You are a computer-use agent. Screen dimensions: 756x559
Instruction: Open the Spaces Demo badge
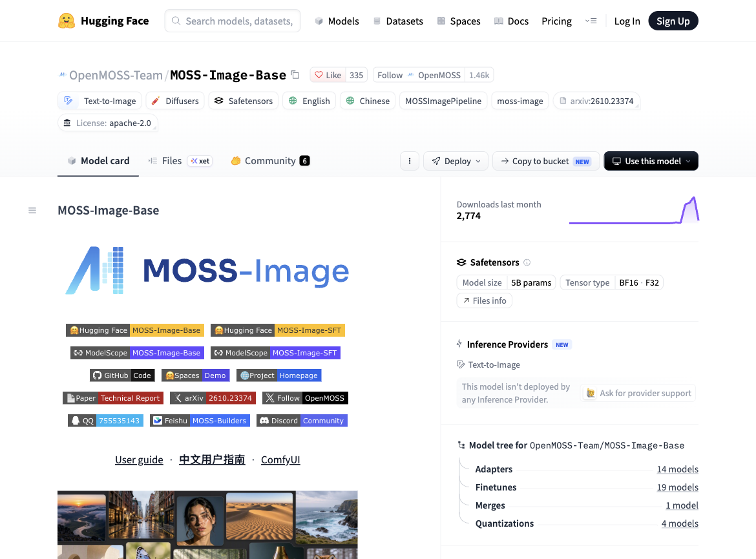pos(196,375)
